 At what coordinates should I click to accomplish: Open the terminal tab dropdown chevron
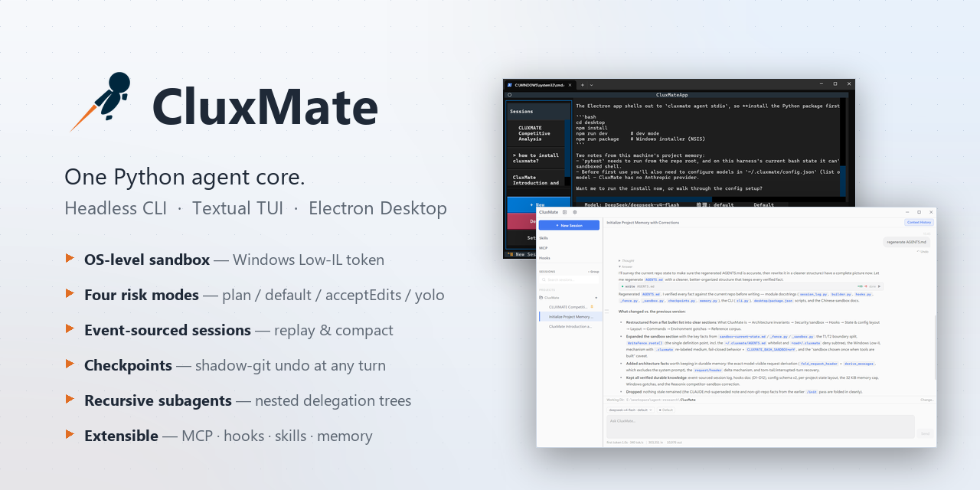pos(592,85)
